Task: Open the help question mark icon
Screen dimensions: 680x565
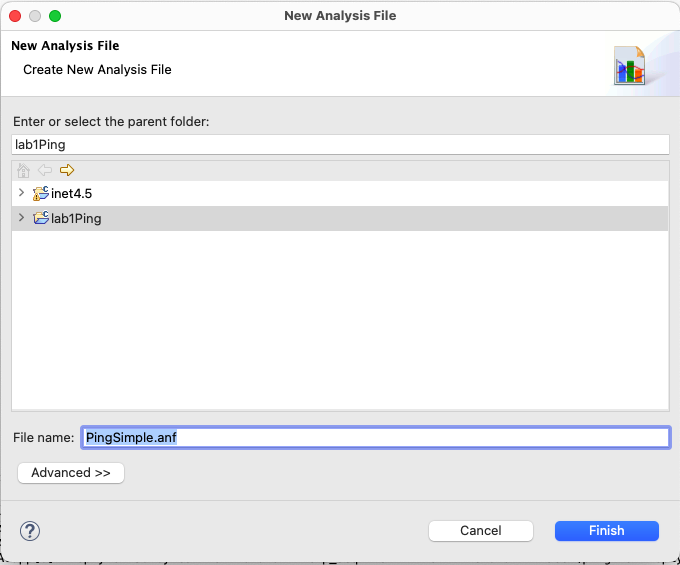Action: pyautogui.click(x=30, y=531)
